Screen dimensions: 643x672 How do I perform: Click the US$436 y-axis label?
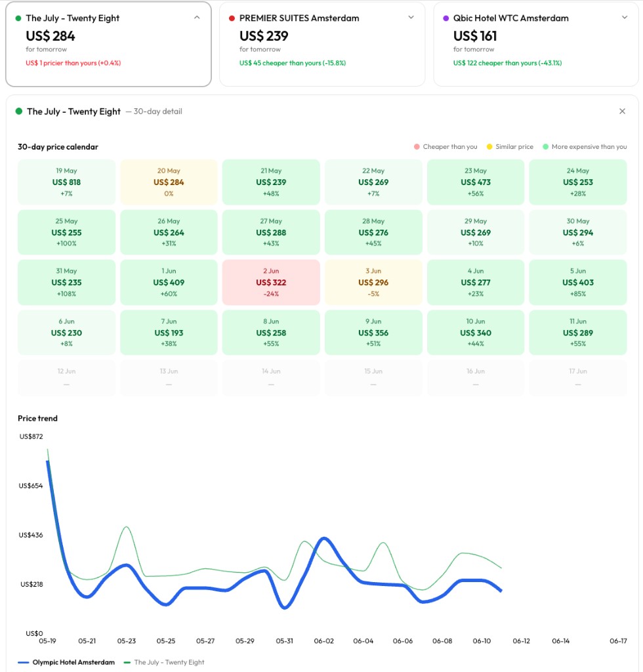coord(31,535)
